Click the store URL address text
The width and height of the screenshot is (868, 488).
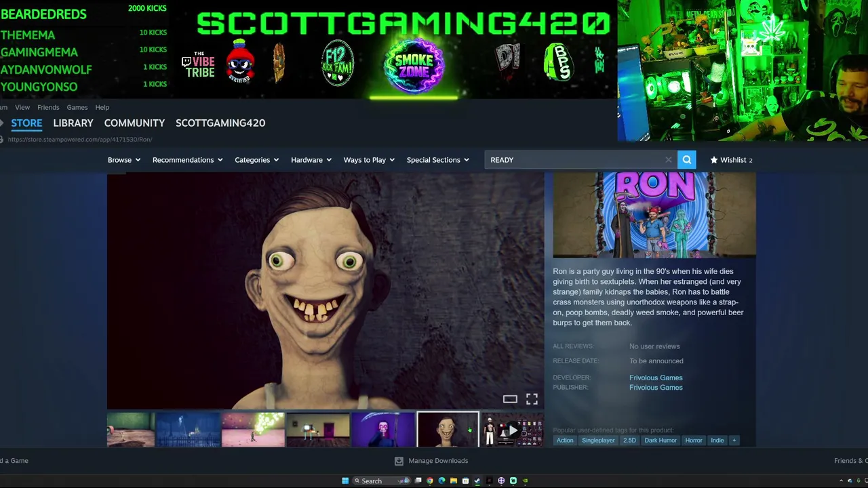(x=80, y=140)
